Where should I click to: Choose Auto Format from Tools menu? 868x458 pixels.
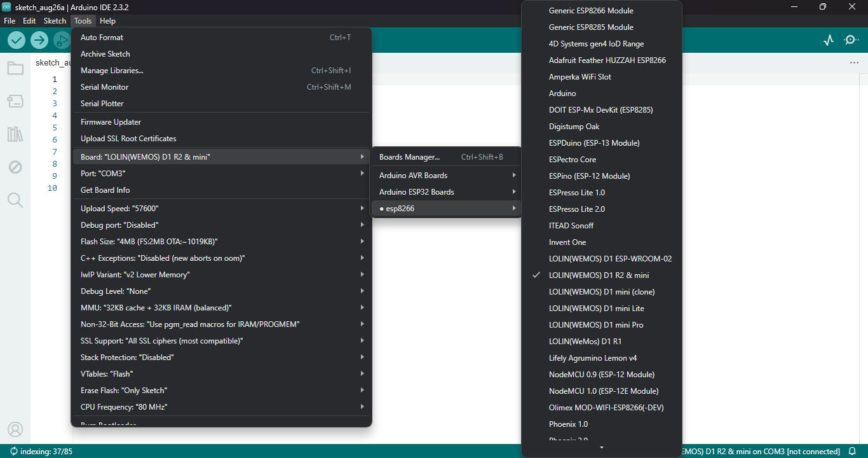221,38
